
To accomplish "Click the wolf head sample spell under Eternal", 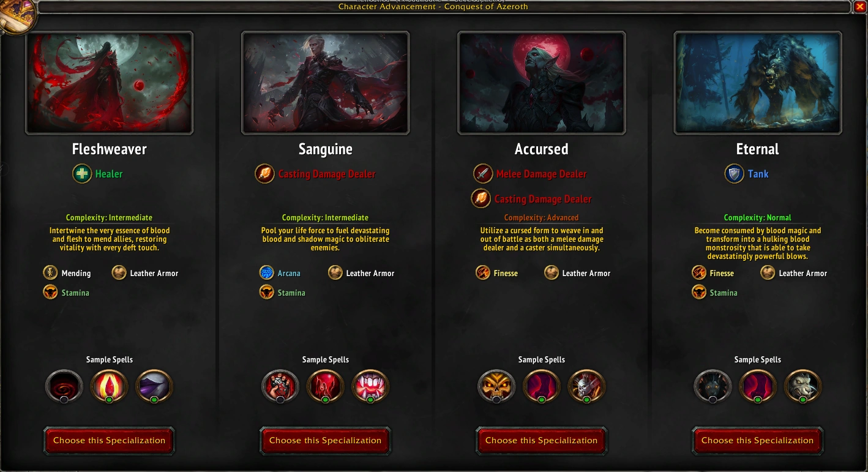I will coord(713,387).
